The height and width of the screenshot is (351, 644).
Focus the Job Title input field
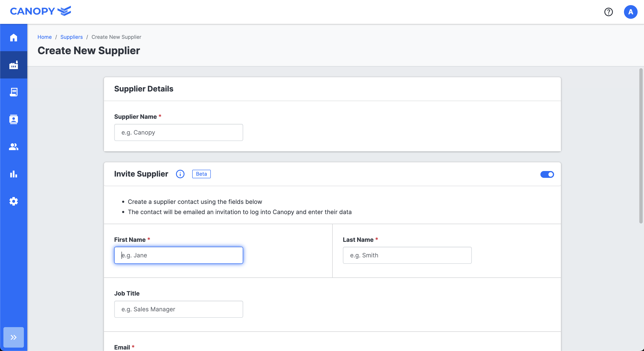179,309
